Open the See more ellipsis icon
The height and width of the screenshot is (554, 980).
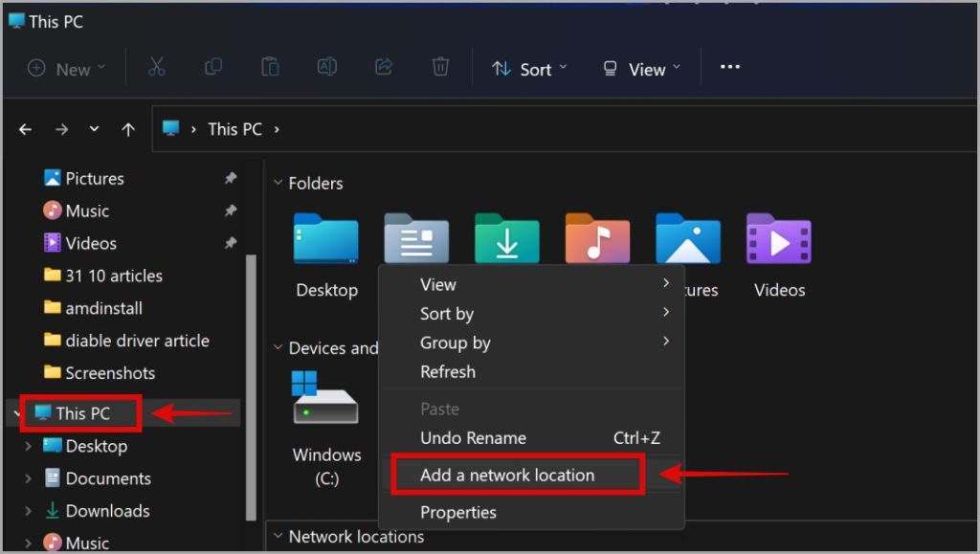point(730,67)
